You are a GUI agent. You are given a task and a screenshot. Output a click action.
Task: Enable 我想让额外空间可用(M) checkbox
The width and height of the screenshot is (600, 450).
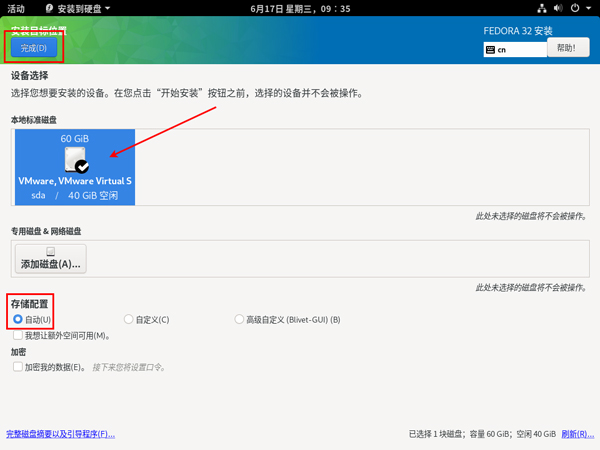point(18,336)
